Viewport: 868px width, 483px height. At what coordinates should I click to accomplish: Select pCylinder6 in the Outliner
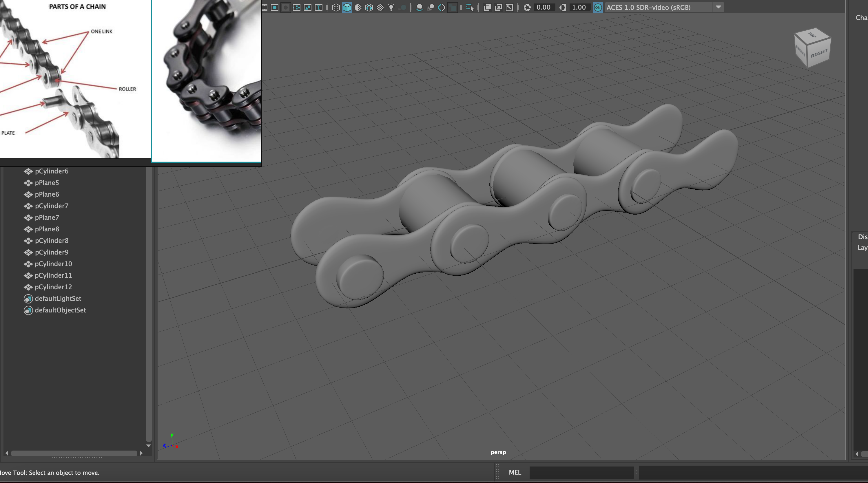click(52, 171)
